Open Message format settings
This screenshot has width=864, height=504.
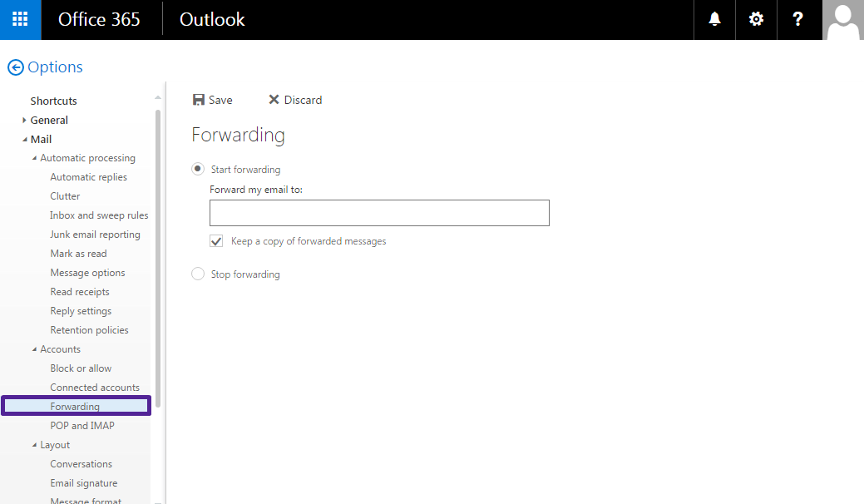[x=86, y=501]
